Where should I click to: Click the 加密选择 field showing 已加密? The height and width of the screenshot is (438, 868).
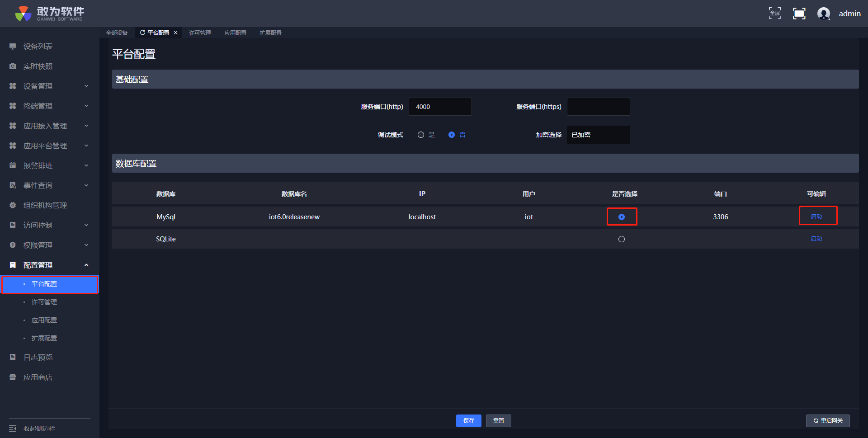click(x=599, y=135)
